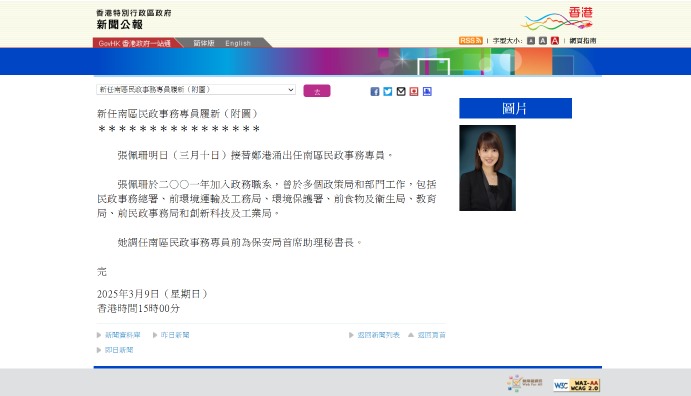Open the RSS feed icon
This screenshot has height=396, width=691.
pos(471,41)
